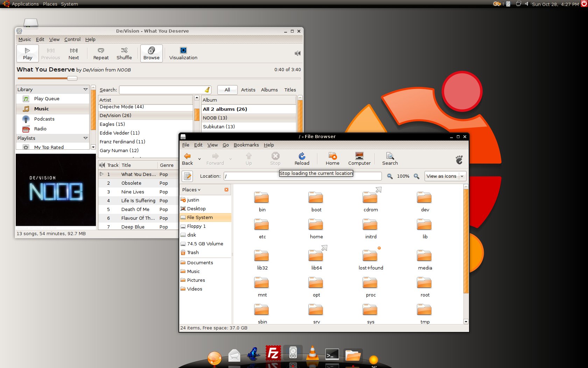Open My Top Rated playlist
Image resolution: width=588 pixels, height=368 pixels.
pyautogui.click(x=52, y=147)
